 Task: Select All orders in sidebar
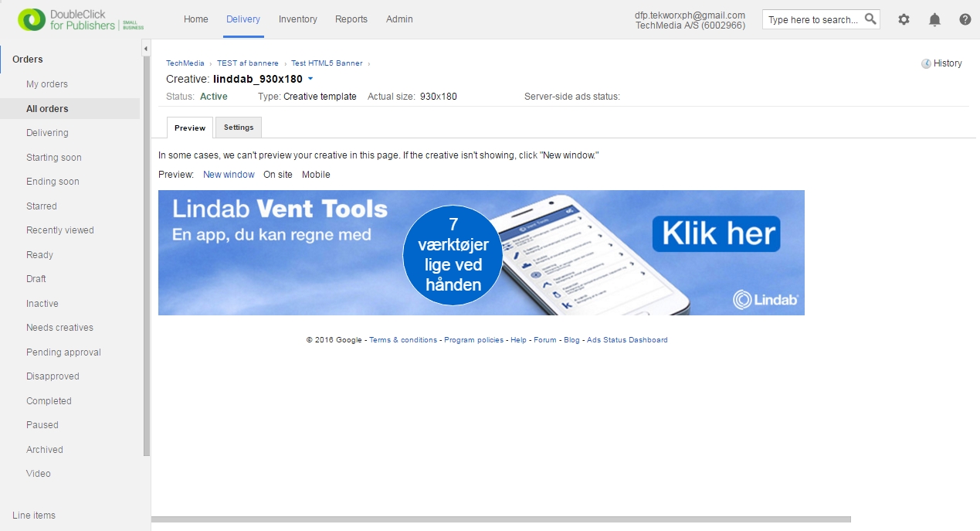point(47,109)
